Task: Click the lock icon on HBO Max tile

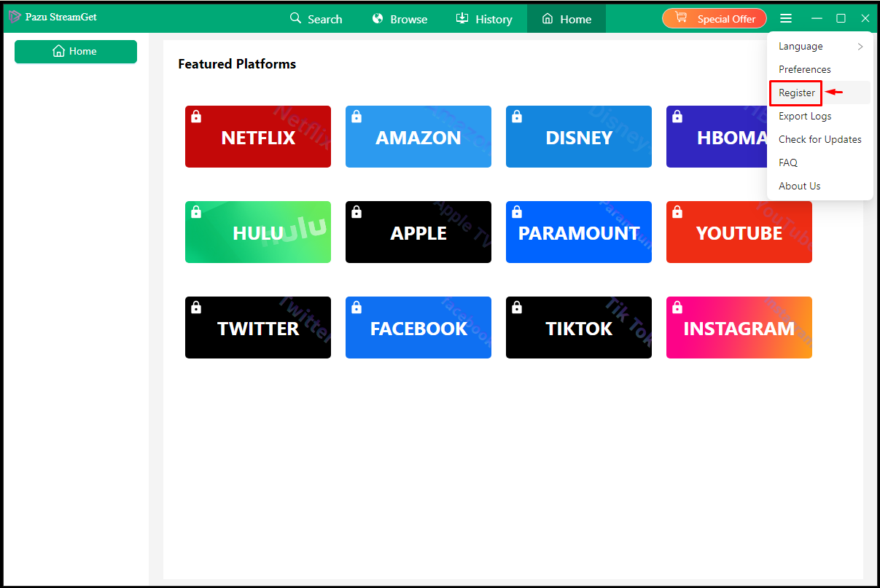Action: (677, 117)
